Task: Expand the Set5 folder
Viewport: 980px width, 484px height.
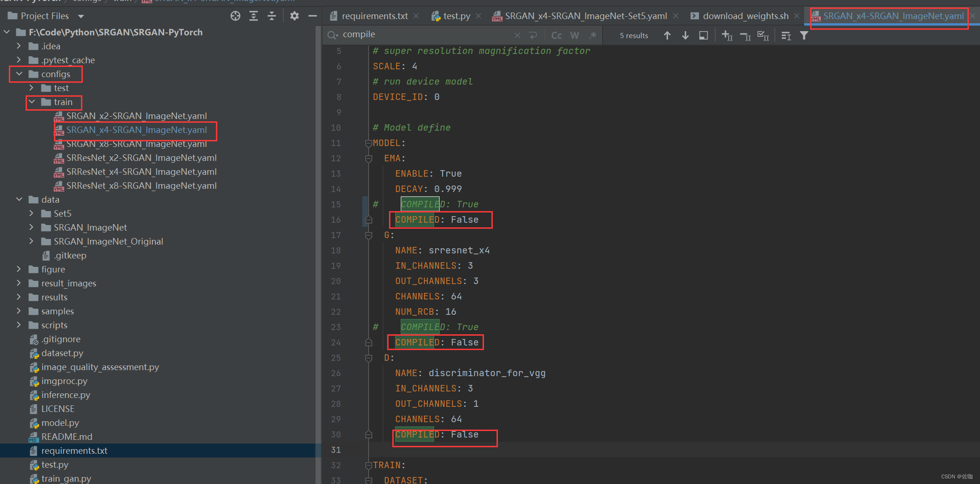Action: (31, 213)
